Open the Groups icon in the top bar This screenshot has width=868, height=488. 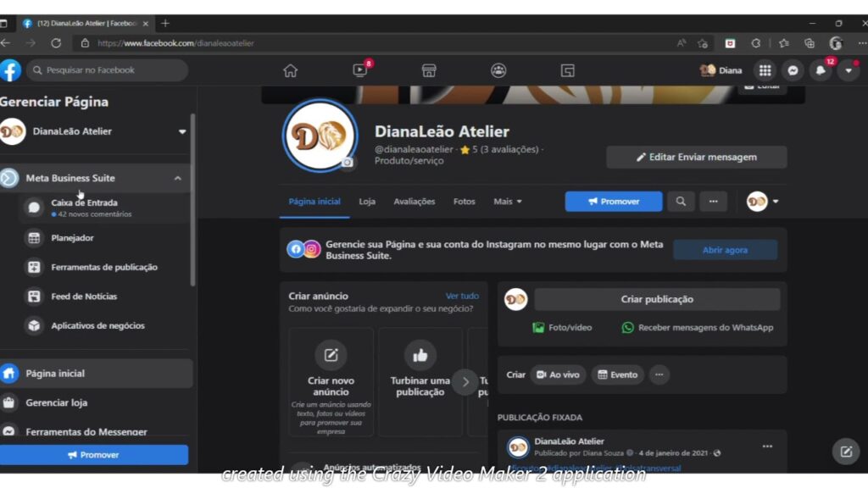[498, 70]
